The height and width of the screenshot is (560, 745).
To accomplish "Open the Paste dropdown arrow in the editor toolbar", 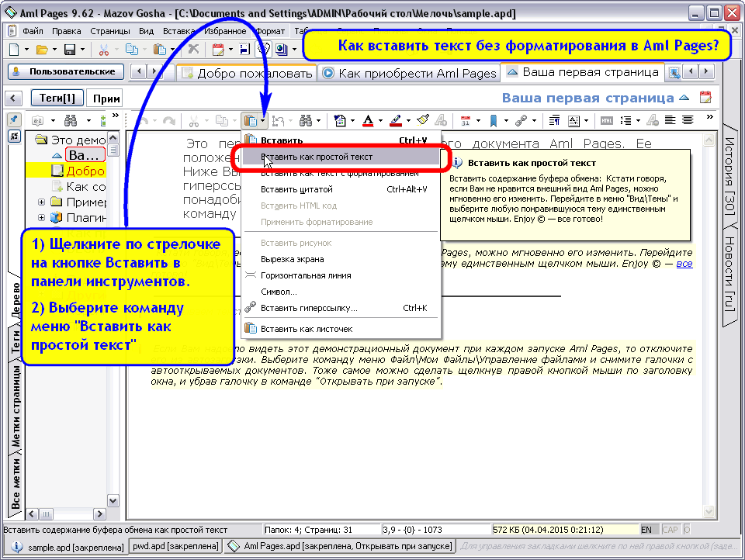I will [x=263, y=121].
